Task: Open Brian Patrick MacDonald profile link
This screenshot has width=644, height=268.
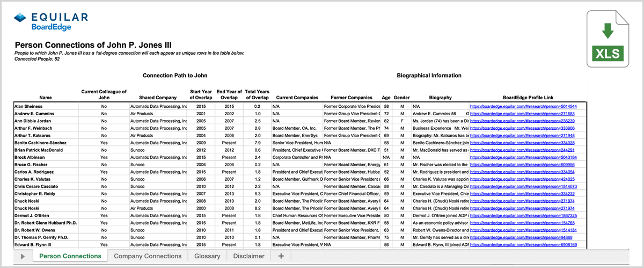Action: [522, 151]
